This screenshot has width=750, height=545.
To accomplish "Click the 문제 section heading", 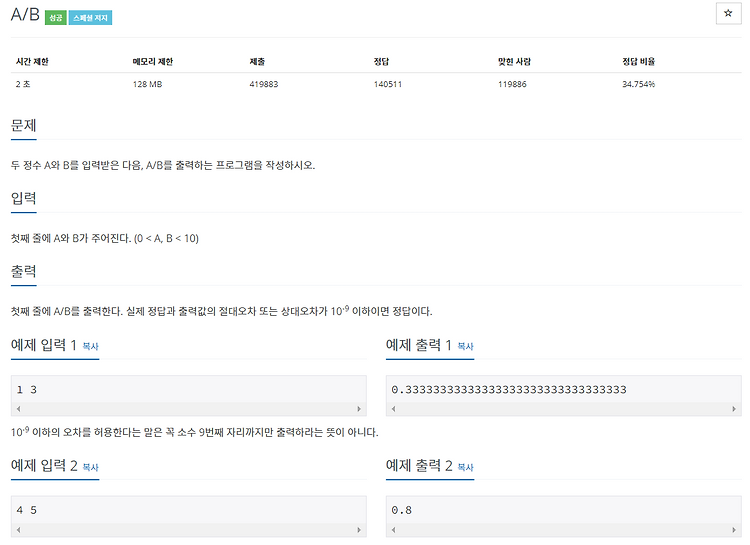I will [x=23, y=125].
